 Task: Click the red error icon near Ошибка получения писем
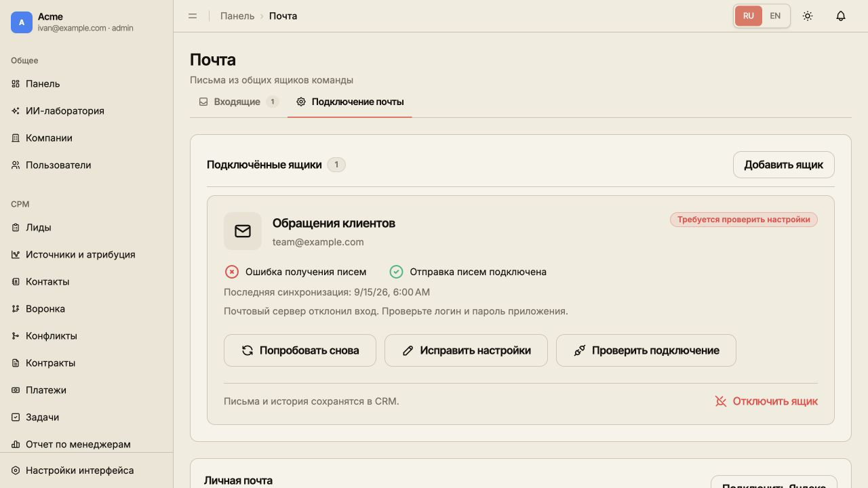coord(232,272)
